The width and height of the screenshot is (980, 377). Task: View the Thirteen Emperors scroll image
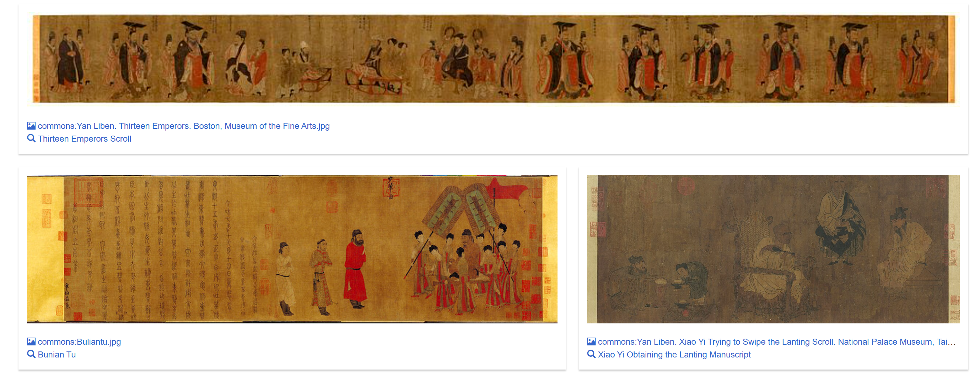tap(494, 59)
